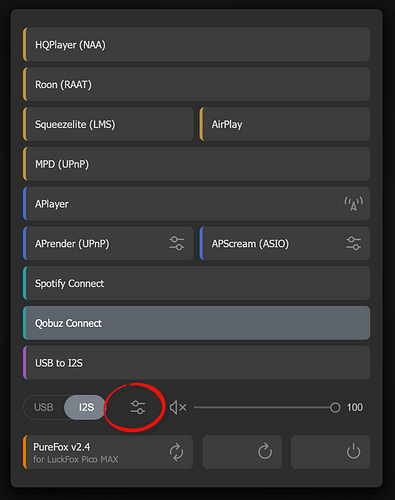Click the volume slider handle

click(x=335, y=407)
